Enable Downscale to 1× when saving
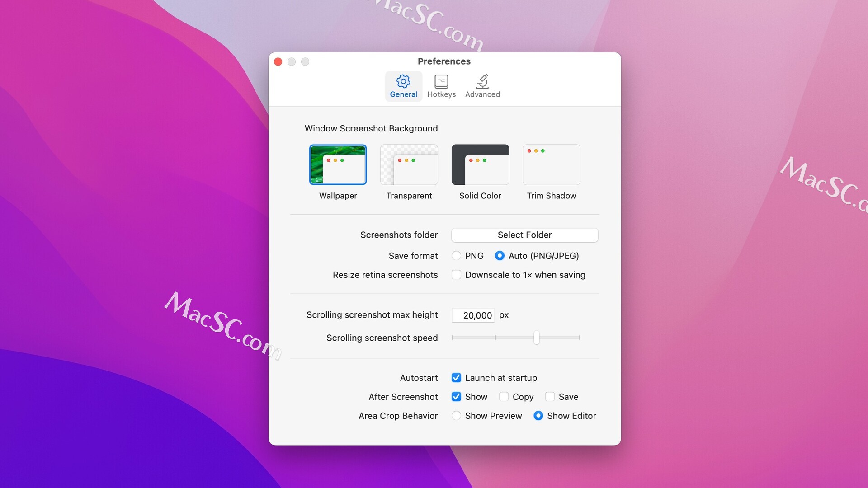The width and height of the screenshot is (868, 488). pyautogui.click(x=456, y=275)
